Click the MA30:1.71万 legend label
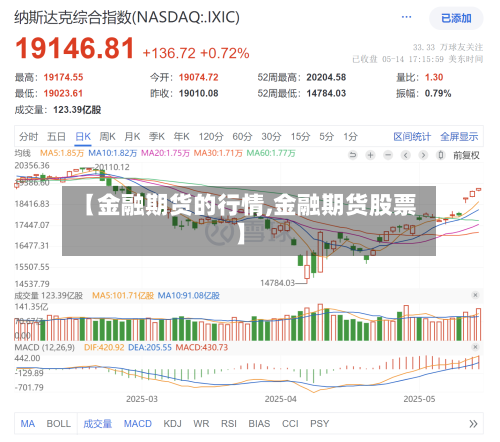This screenshot has width=500, height=442. pos(218,153)
